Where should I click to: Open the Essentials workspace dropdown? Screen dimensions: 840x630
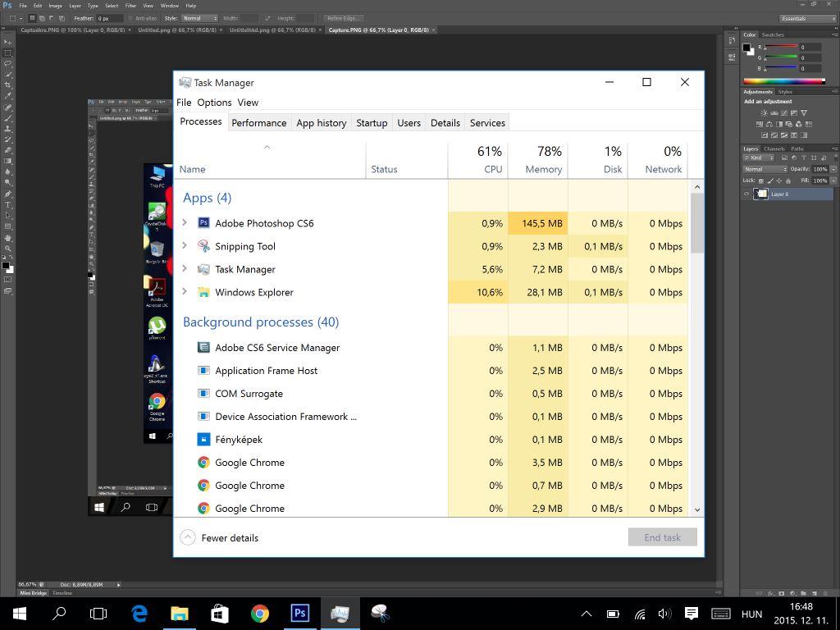pyautogui.click(x=808, y=18)
